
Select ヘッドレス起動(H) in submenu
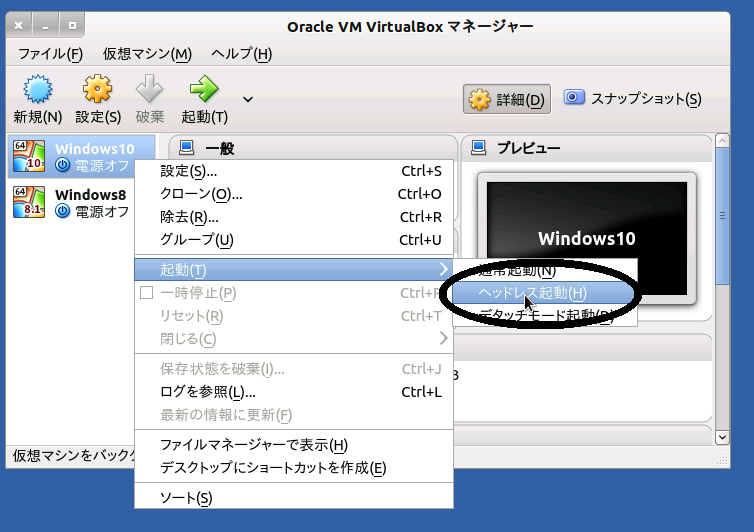click(x=545, y=293)
